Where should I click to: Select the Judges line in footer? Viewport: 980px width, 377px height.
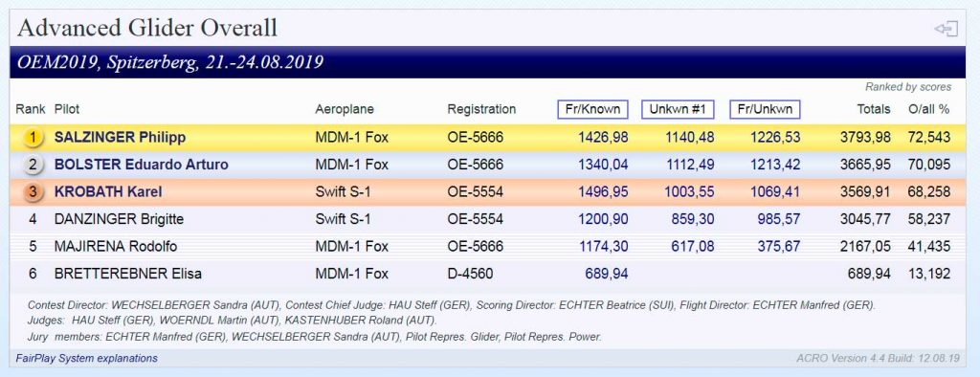pos(233,321)
